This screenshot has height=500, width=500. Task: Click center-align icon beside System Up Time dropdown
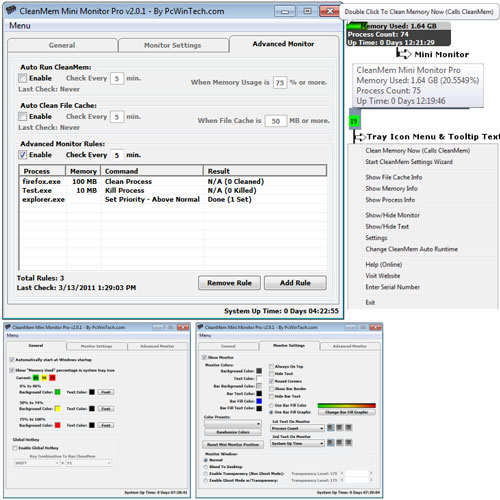coord(339,442)
